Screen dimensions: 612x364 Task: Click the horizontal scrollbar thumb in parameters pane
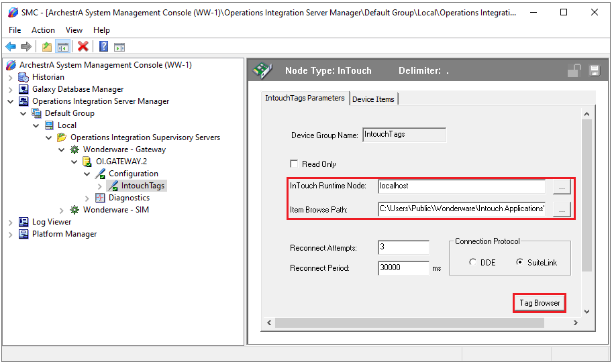(x=409, y=322)
